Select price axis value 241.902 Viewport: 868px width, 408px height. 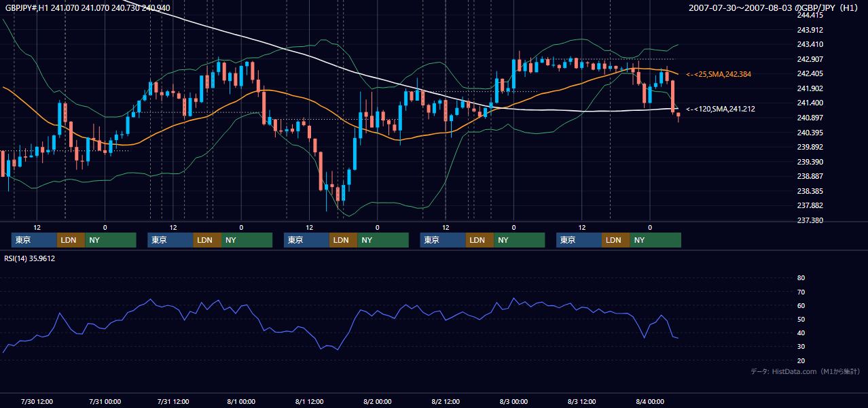click(x=810, y=88)
